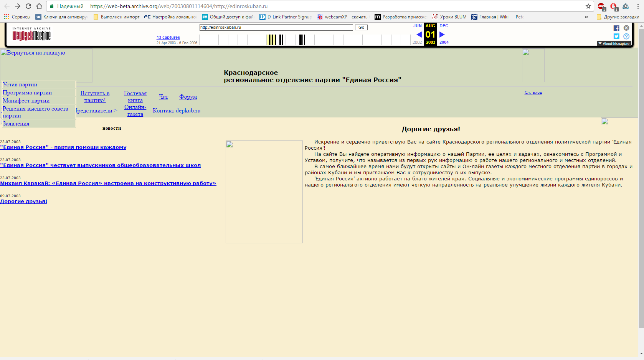The width and height of the screenshot is (644, 360).
Task: Open the Контакт link
Action: click(x=163, y=111)
